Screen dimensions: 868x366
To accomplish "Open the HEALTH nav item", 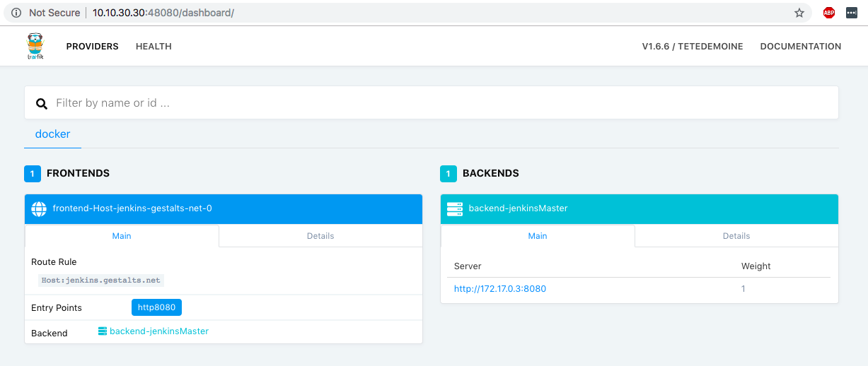I will pos(154,47).
